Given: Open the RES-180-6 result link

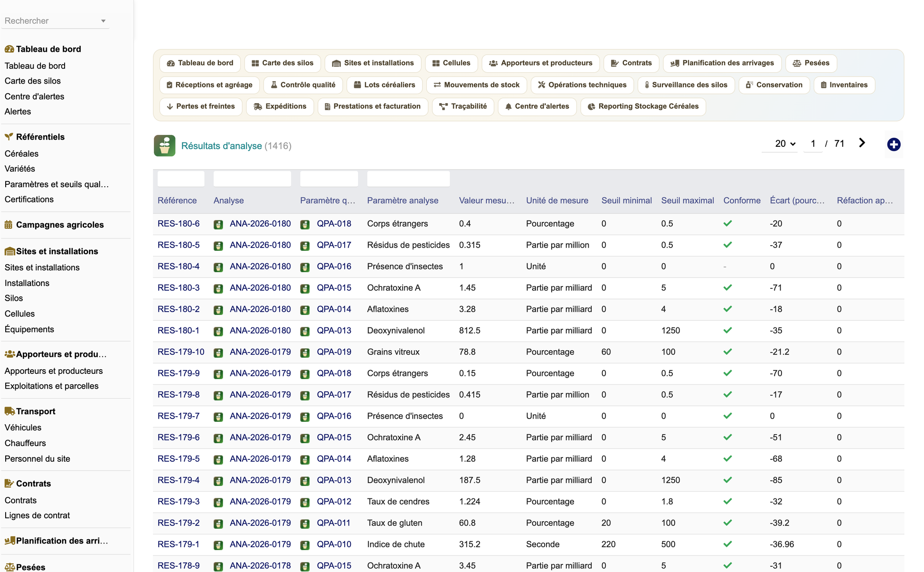Looking at the screenshot, I should [x=179, y=224].
